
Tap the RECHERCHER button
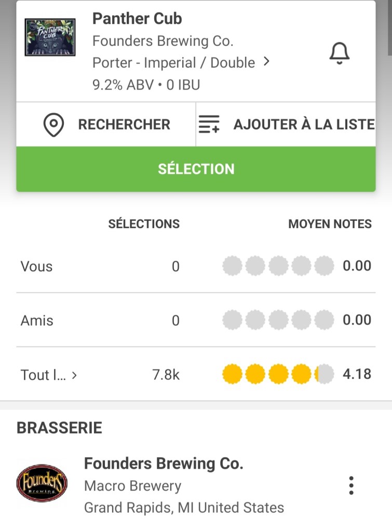(x=124, y=125)
